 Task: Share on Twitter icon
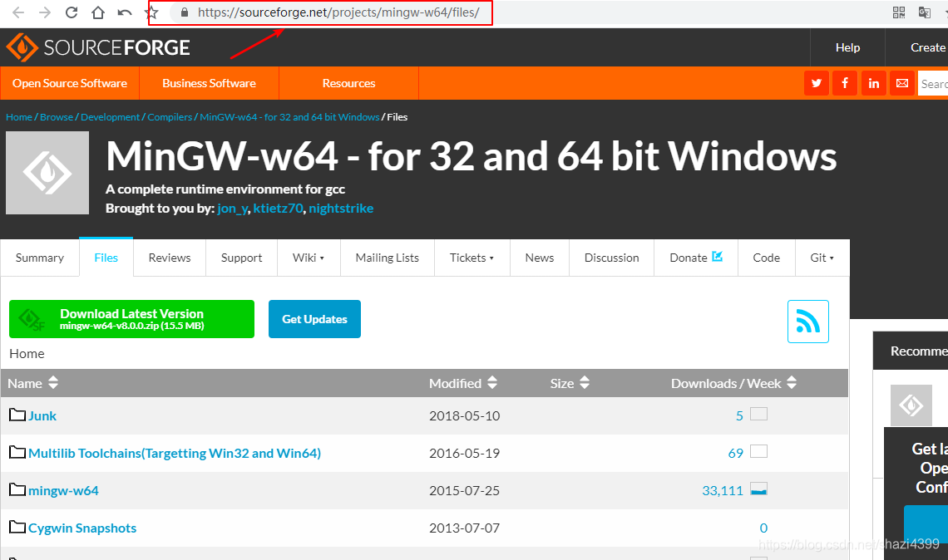(x=817, y=83)
